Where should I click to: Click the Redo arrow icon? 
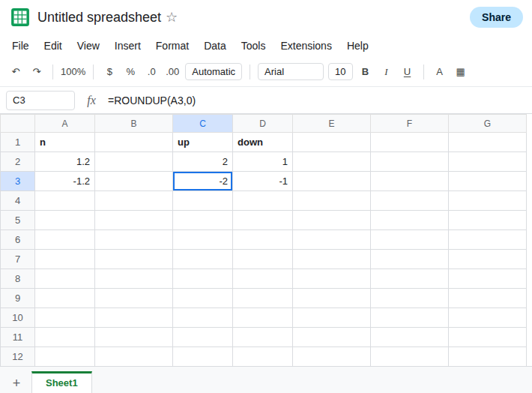pos(37,72)
